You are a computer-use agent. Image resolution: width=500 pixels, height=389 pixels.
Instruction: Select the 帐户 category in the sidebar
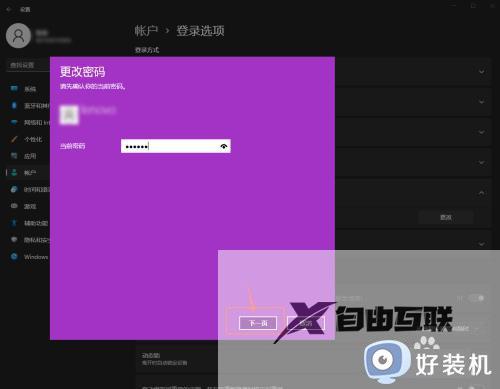click(x=28, y=172)
